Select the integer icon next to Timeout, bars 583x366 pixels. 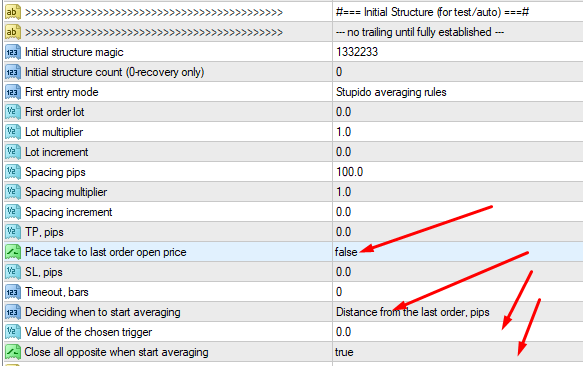(x=12, y=292)
